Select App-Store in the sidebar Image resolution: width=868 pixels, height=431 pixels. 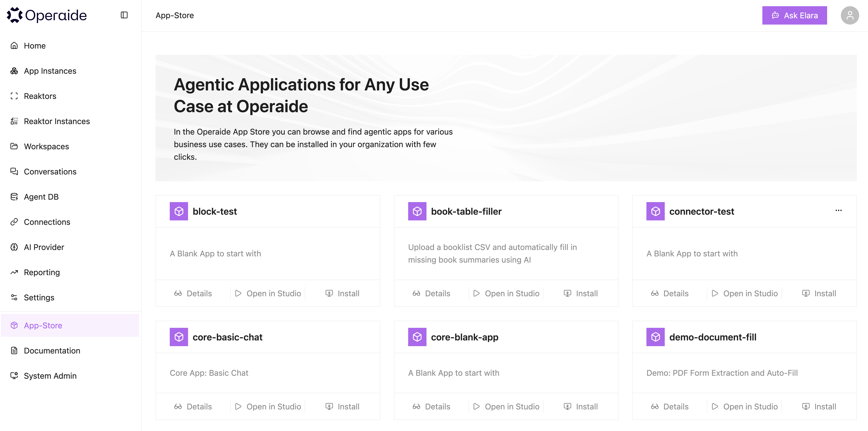click(70, 326)
